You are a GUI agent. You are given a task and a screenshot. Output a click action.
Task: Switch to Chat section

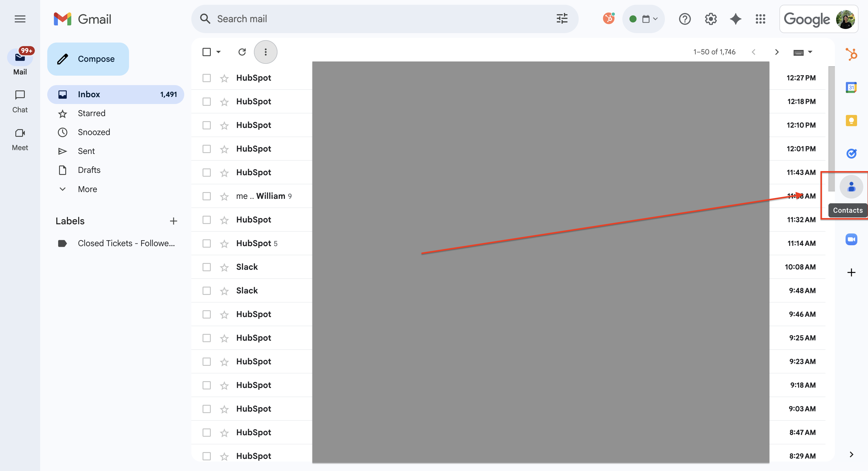click(20, 101)
